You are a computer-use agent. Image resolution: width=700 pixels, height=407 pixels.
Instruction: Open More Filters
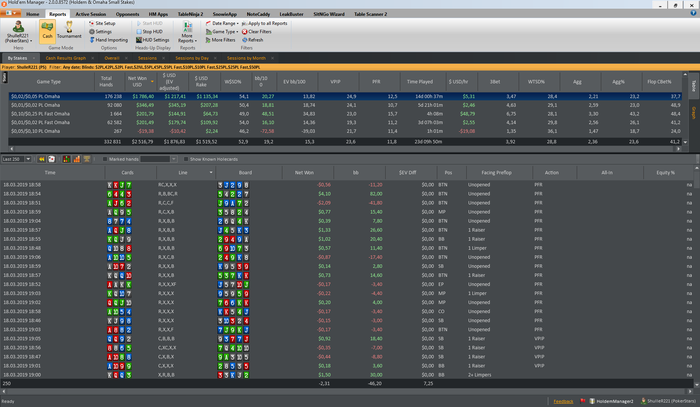coord(220,40)
